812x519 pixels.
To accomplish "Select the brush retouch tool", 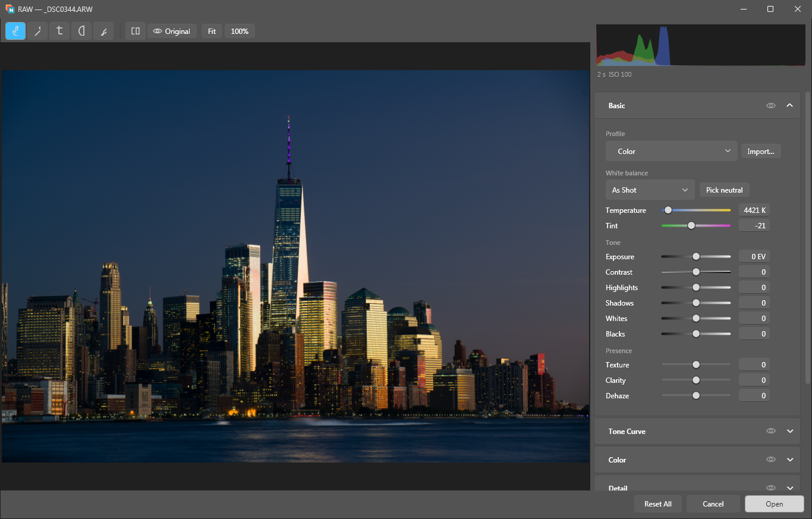I will point(103,31).
